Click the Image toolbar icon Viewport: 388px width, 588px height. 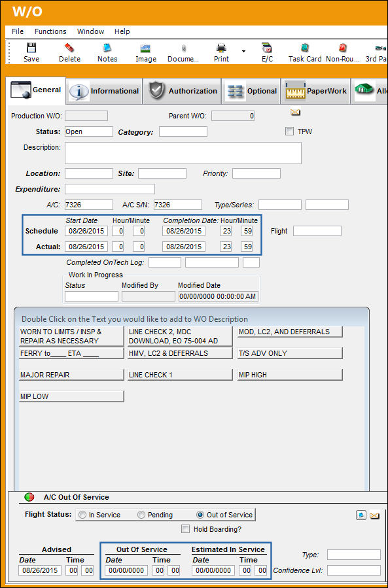coord(146,48)
